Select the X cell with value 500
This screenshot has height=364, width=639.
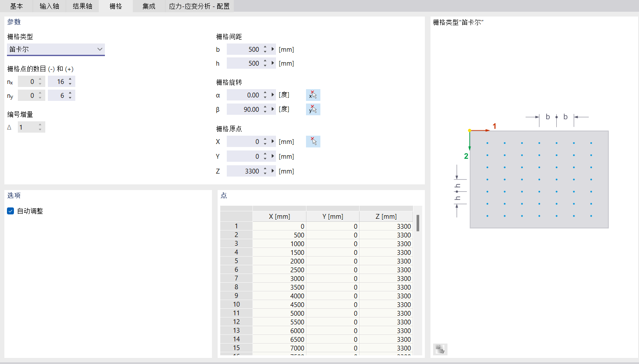click(279, 235)
